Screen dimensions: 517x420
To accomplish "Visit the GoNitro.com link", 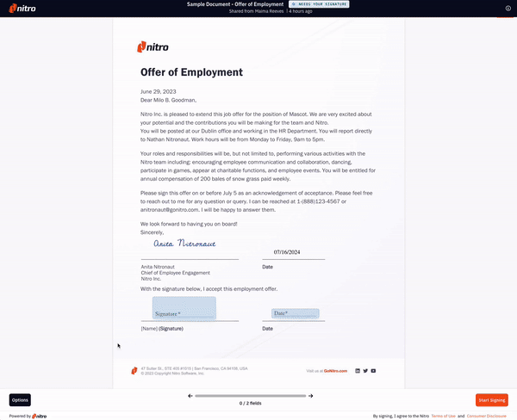I will tap(335, 371).
